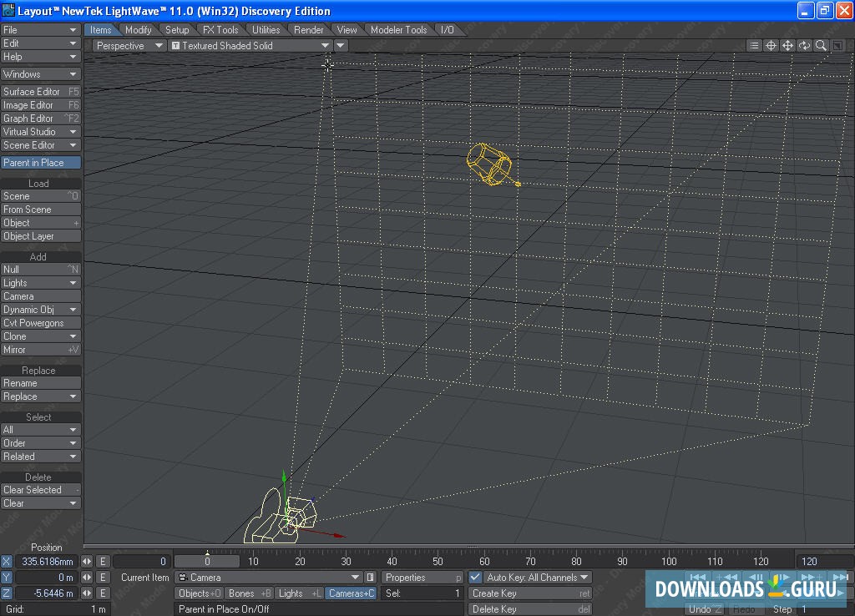Viewport: 855px width, 616px height.
Task: Switch to the Modify tab
Action: point(139,30)
